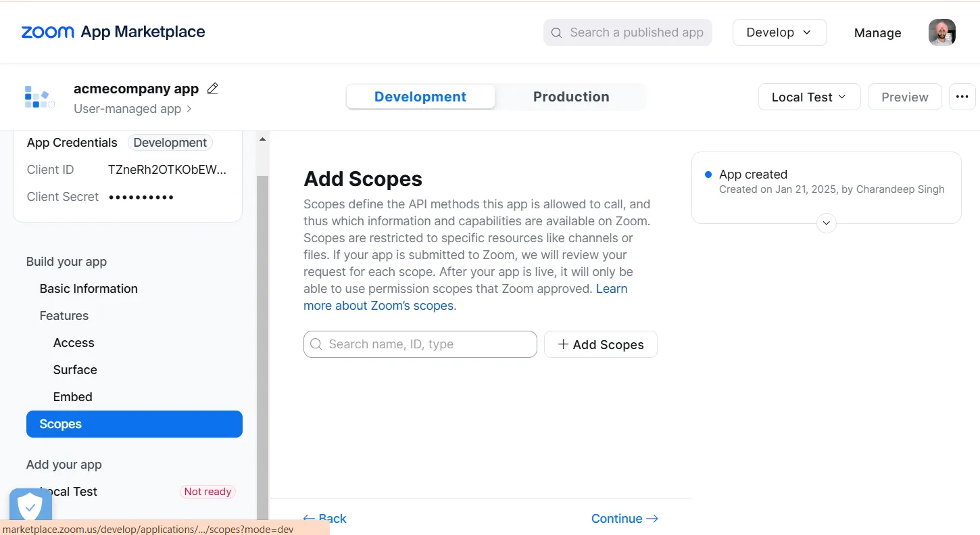Viewport: 980px width, 535px height.
Task: Open the user profile avatar
Action: pyautogui.click(x=941, y=32)
